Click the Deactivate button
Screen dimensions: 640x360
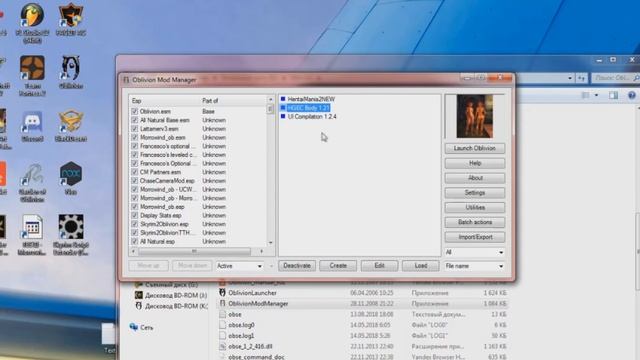tap(297, 266)
